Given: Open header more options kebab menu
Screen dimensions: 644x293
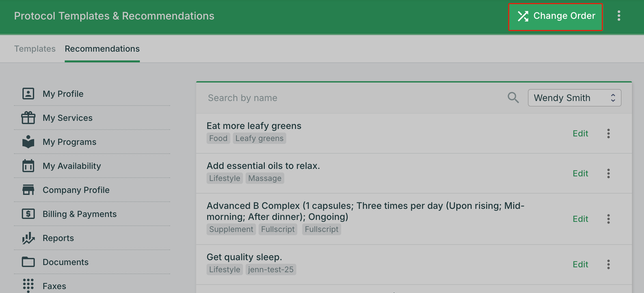Looking at the screenshot, I should point(619,16).
